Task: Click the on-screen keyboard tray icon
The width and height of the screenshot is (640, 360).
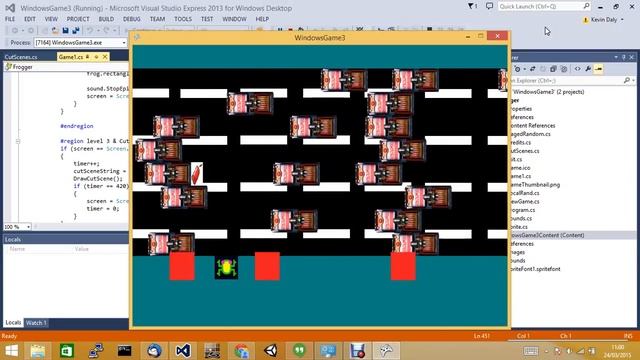Action: pyautogui.click(x=531, y=351)
